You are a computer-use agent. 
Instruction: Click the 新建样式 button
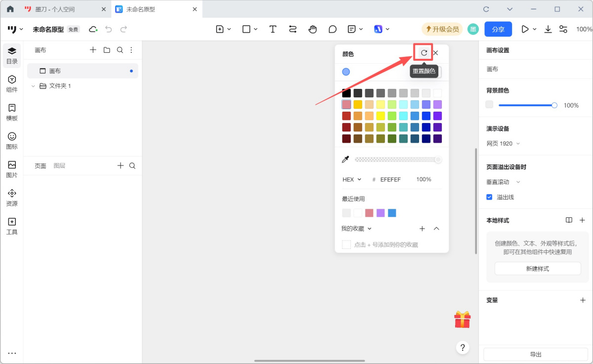(x=537, y=269)
